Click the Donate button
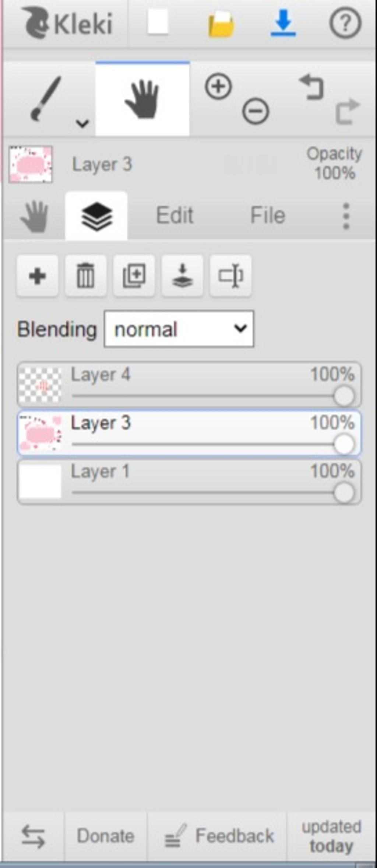The height and width of the screenshot is (868, 377). [x=105, y=836]
